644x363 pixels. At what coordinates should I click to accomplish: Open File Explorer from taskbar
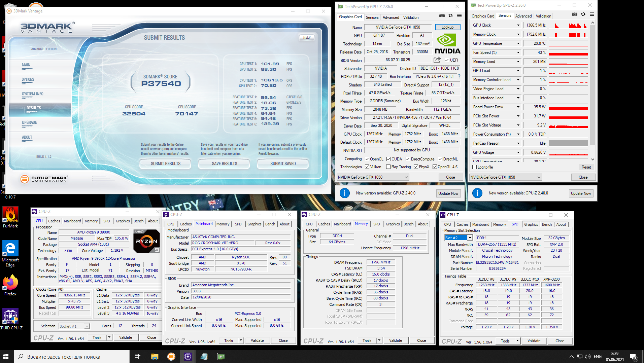click(155, 357)
